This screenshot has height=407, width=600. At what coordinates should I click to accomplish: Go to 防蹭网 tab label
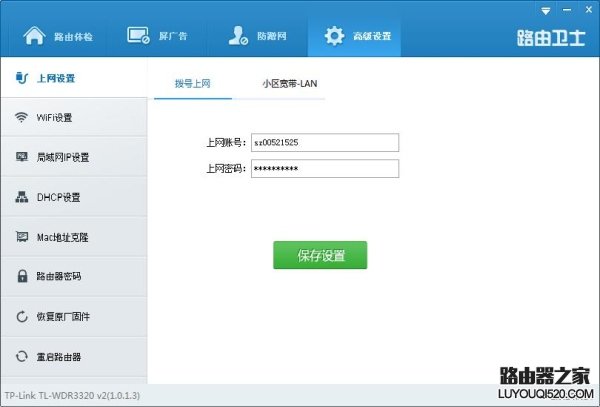tap(272, 36)
